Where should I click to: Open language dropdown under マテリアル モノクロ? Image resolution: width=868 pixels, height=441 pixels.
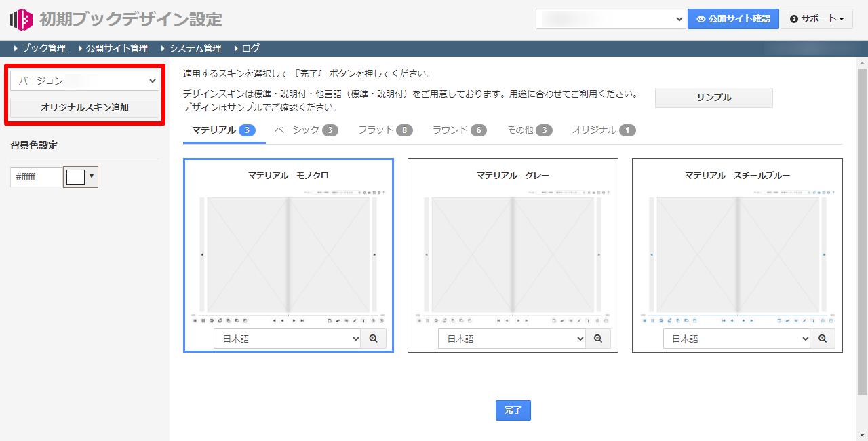(x=287, y=339)
